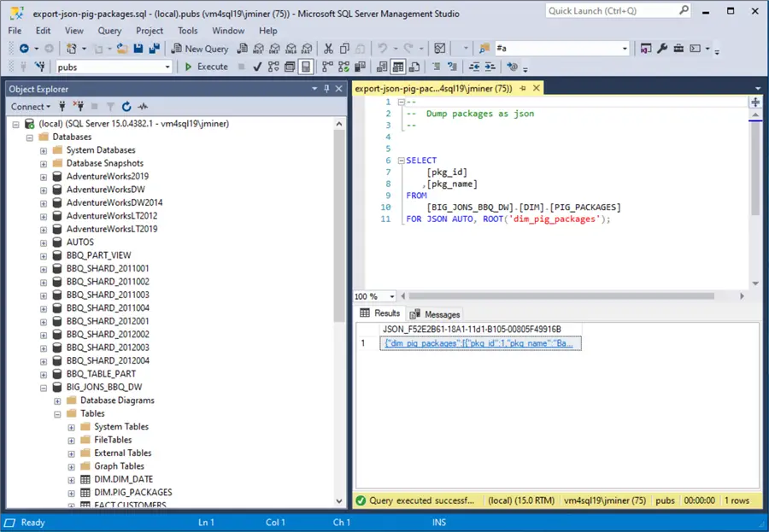Click the Open File folder icon

click(122, 48)
